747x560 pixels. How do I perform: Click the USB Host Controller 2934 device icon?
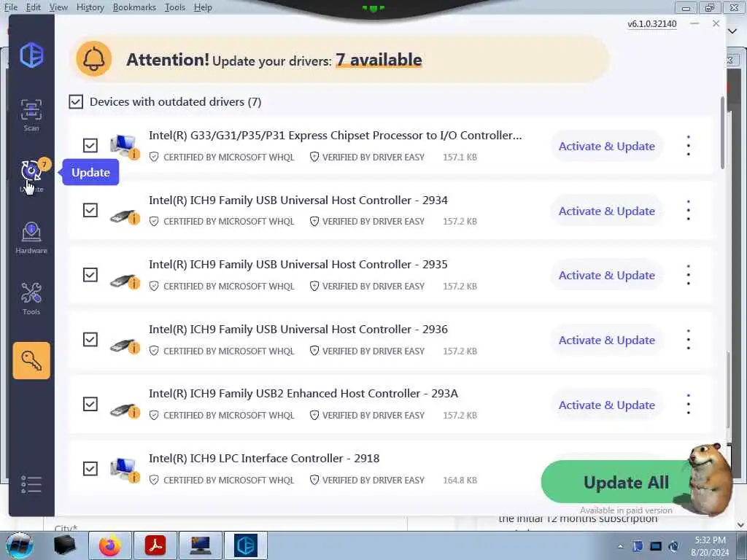(125, 217)
